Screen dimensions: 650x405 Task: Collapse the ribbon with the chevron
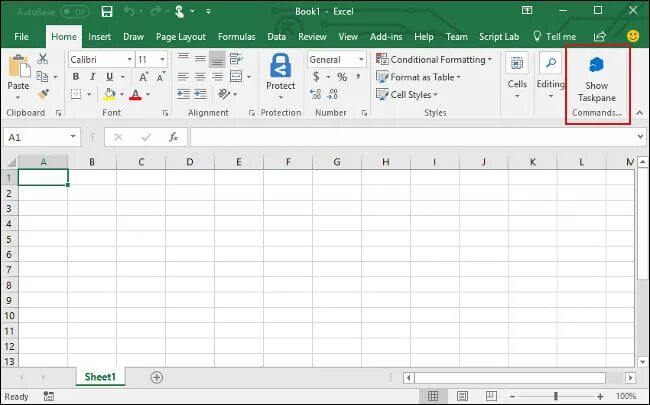[640, 113]
